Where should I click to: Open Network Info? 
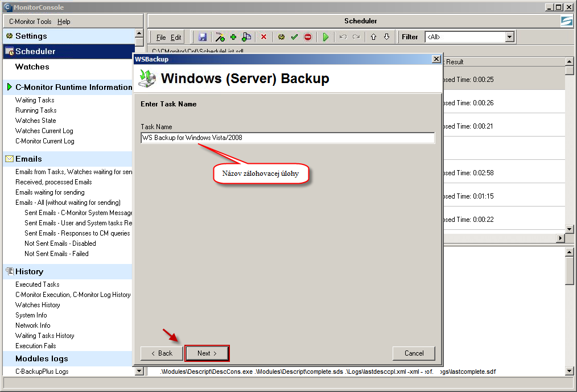pyautogui.click(x=33, y=326)
